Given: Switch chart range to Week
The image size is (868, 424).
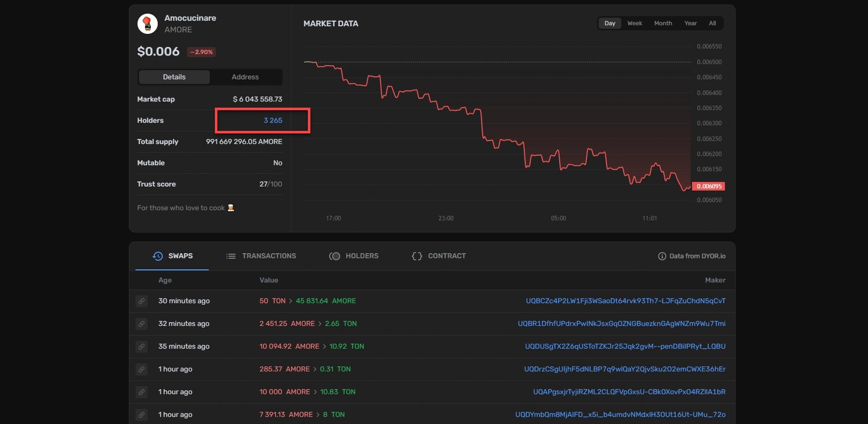Looking at the screenshot, I should tap(634, 23).
